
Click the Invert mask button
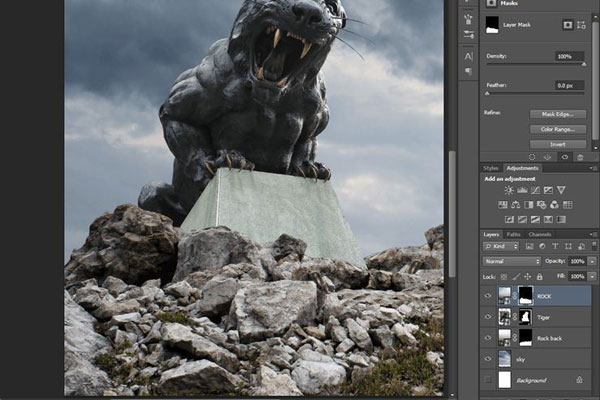point(558,144)
